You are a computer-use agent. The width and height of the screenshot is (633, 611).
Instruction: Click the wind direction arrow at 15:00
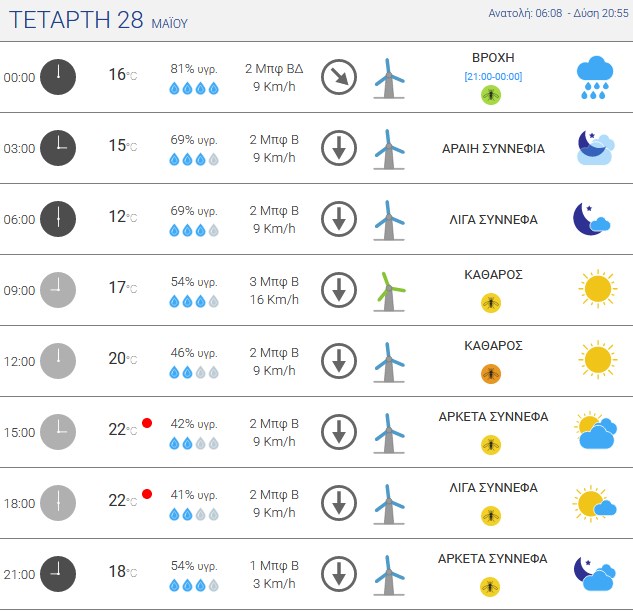[x=339, y=432]
